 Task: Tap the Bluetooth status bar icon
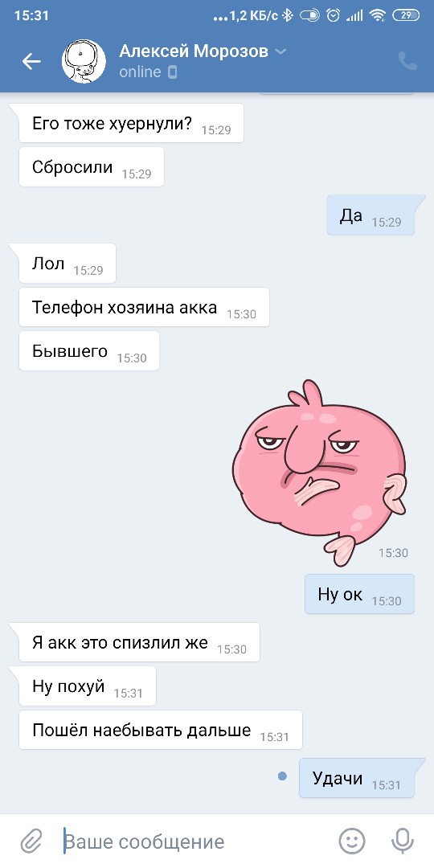click(x=287, y=15)
